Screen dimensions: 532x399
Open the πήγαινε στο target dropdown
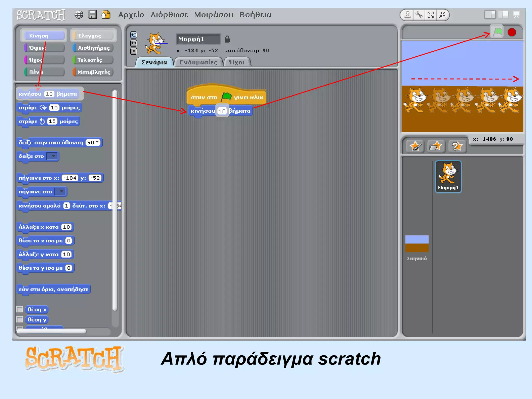pos(60,192)
